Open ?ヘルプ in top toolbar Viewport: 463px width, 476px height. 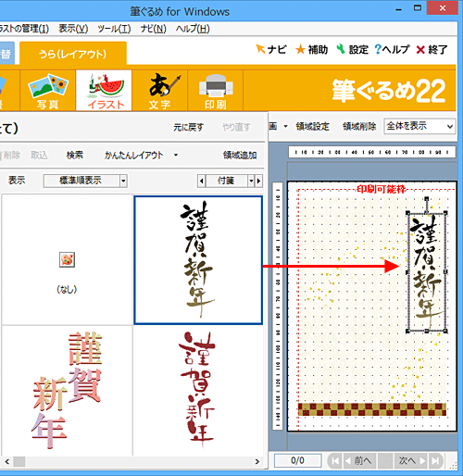click(392, 49)
